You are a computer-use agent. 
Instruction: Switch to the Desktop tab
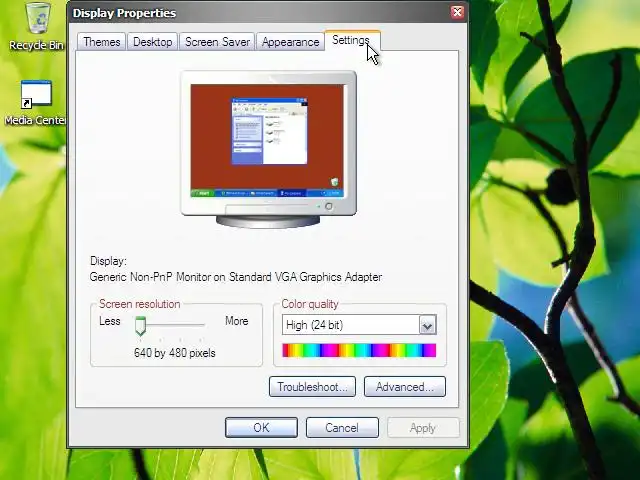point(153,42)
